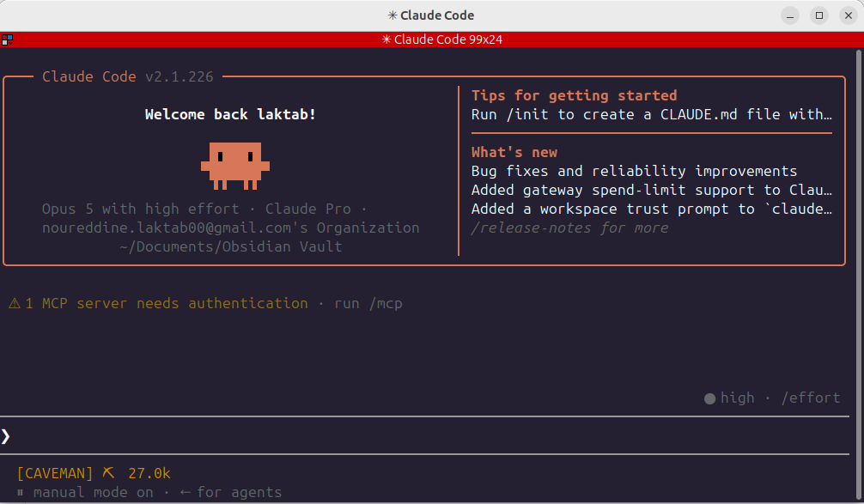The image size is (864, 504).
Task: Click the MCP warning triangle icon
Action: point(15,303)
